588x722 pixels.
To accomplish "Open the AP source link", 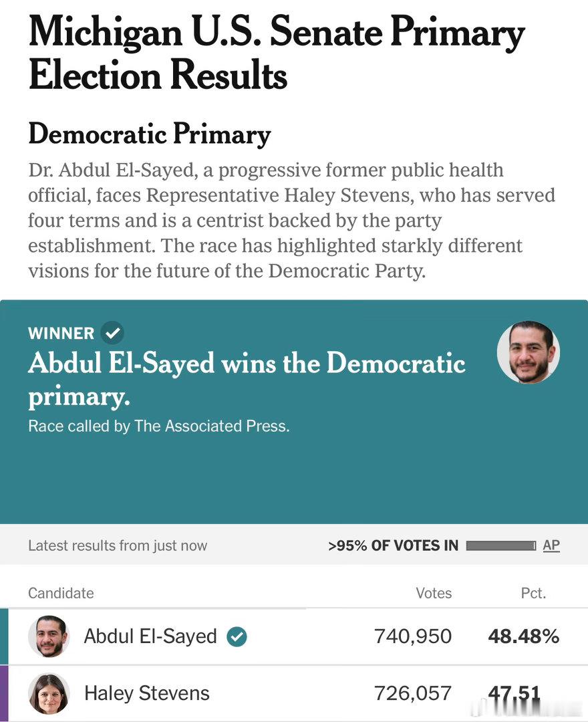I will pyautogui.click(x=551, y=546).
